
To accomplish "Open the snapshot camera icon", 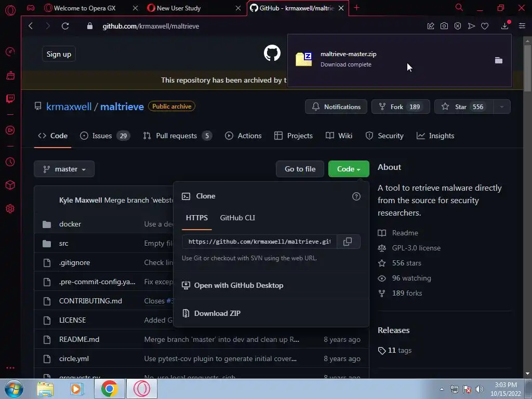I will pos(444,26).
